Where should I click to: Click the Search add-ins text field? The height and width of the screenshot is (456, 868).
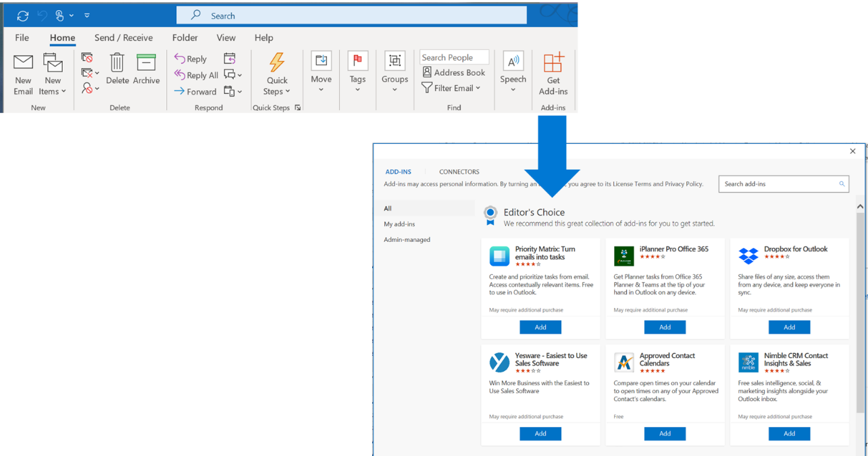click(784, 184)
